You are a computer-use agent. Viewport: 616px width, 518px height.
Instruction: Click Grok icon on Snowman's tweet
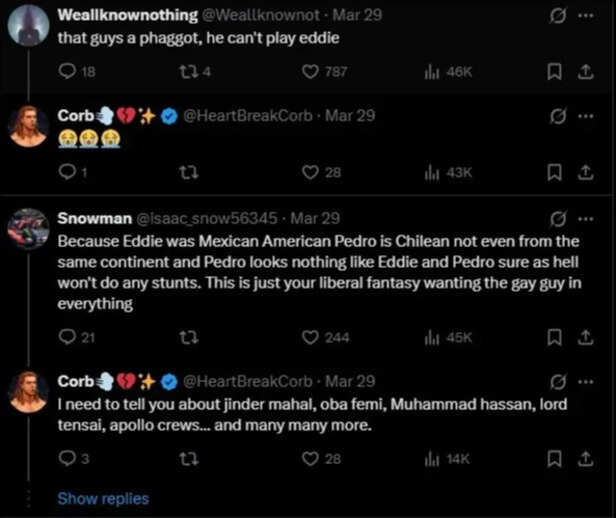coord(558,218)
